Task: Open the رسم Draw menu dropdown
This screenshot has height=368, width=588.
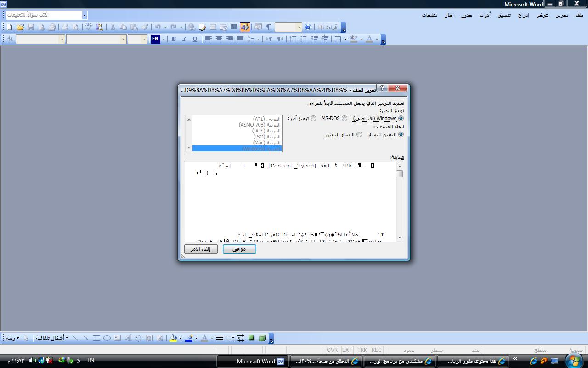Action: tap(12, 338)
